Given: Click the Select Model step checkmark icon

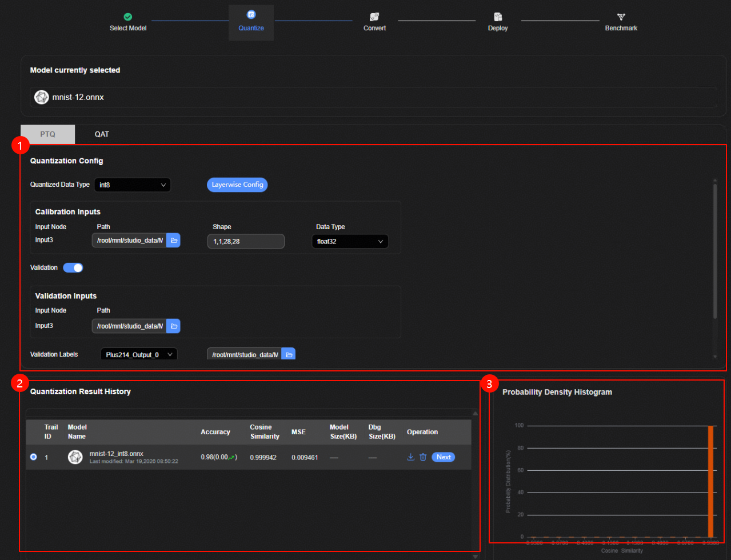Looking at the screenshot, I should 128,17.
